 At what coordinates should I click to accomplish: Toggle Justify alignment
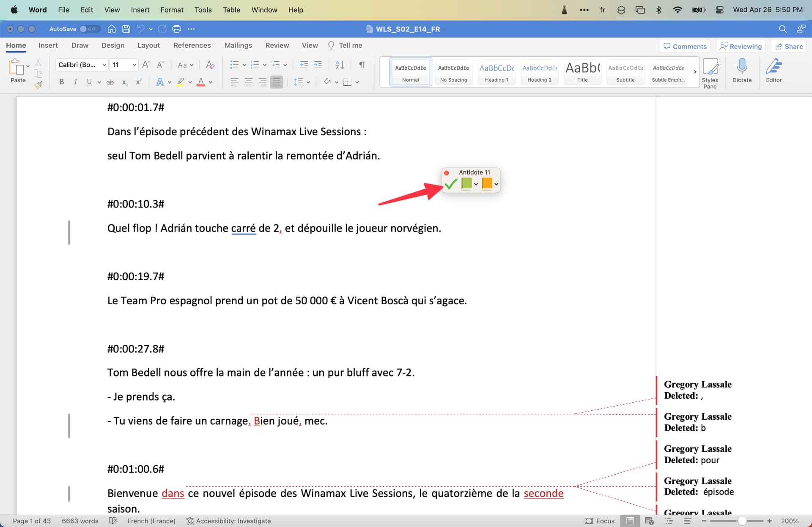click(x=277, y=82)
